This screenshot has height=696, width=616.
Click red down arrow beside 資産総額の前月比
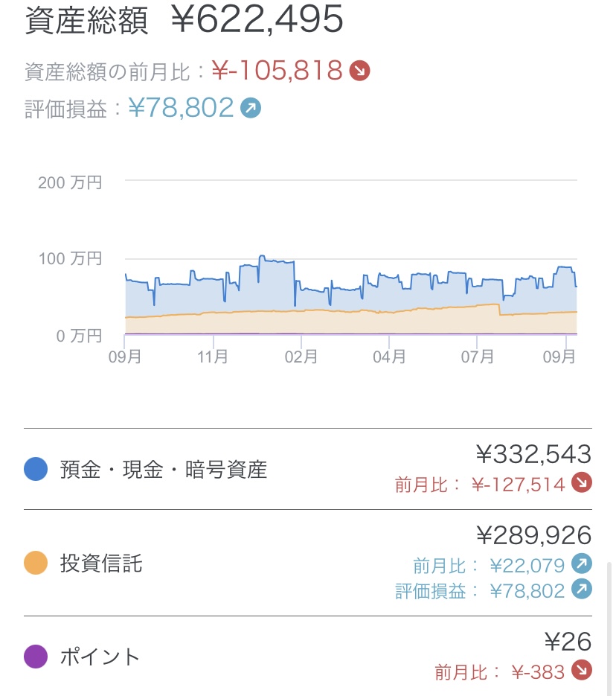[x=360, y=71]
